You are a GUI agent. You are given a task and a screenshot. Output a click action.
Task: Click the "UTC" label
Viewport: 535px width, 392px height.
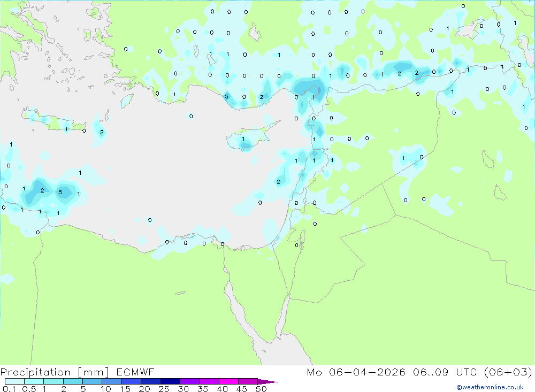(x=467, y=372)
